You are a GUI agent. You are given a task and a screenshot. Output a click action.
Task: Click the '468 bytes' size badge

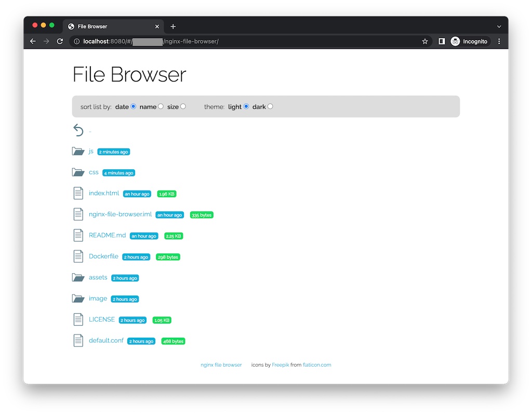coord(173,341)
